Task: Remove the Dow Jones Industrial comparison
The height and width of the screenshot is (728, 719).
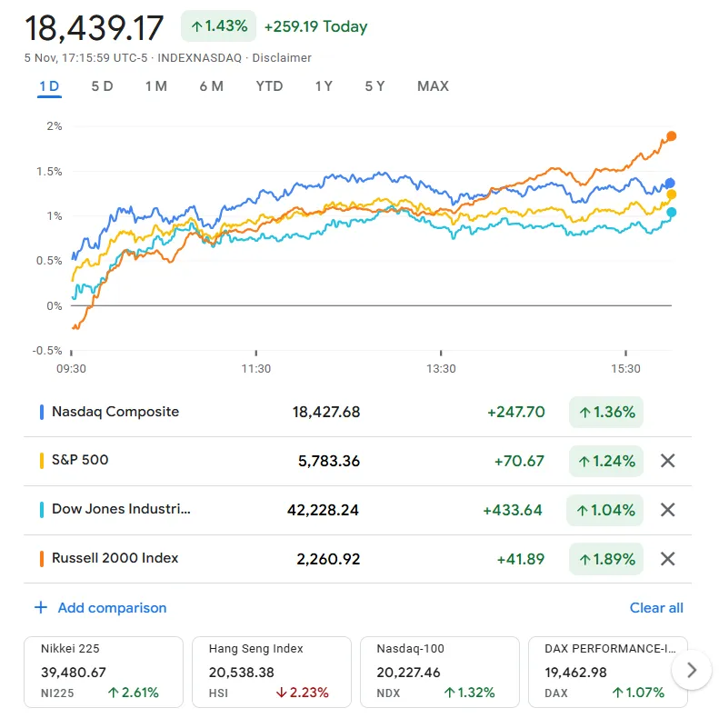Action: pos(667,510)
